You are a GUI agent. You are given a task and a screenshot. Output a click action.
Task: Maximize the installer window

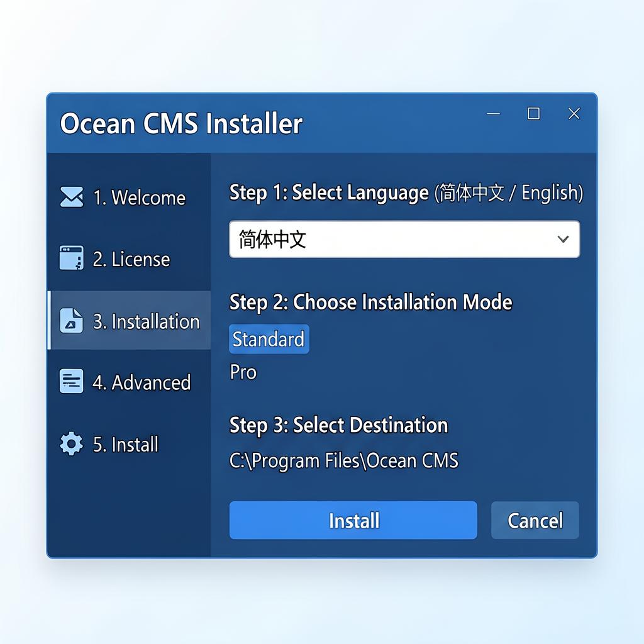(533, 113)
